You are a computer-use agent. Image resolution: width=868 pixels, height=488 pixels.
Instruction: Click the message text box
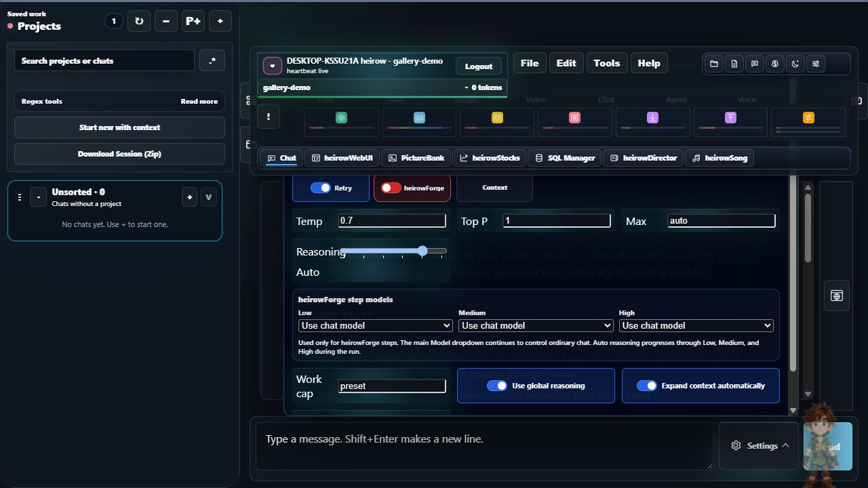pos(485,446)
